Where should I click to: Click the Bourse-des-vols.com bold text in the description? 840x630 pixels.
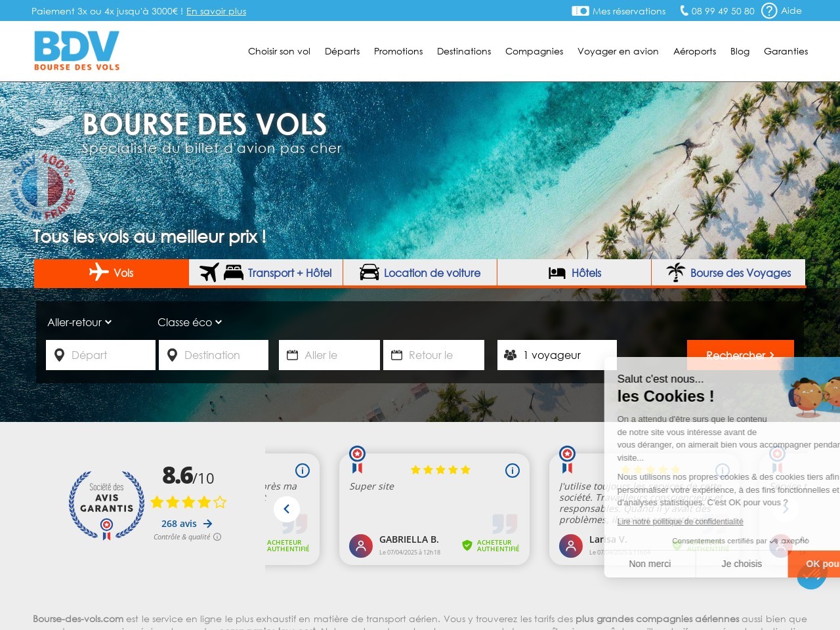click(78, 619)
